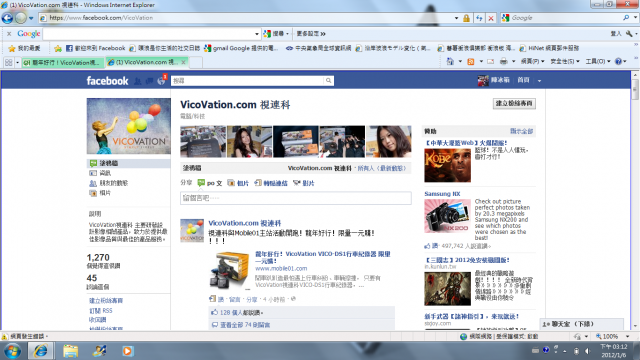
Task: Click the 訂閱 RSS link in the sidebar
Action: click(x=100, y=311)
